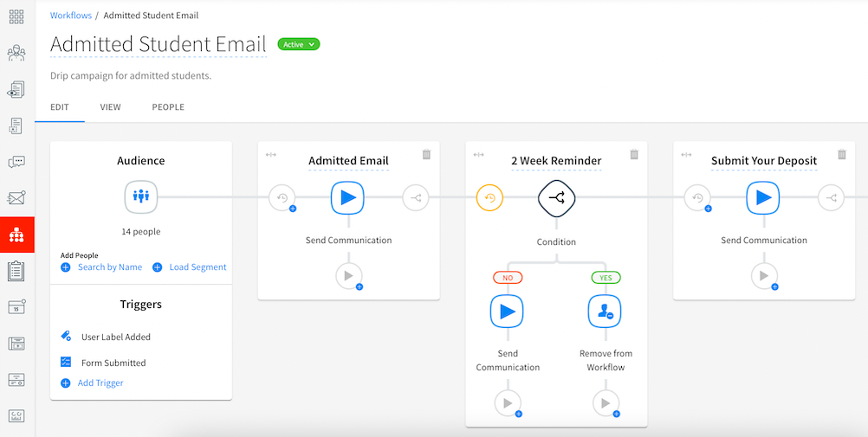The height and width of the screenshot is (437, 868).
Task: Delete the Submit Your Deposit step with trash icon
Action: pos(842,154)
